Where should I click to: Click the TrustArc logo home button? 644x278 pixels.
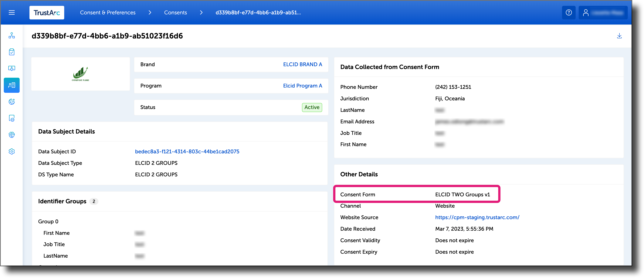[x=46, y=12]
